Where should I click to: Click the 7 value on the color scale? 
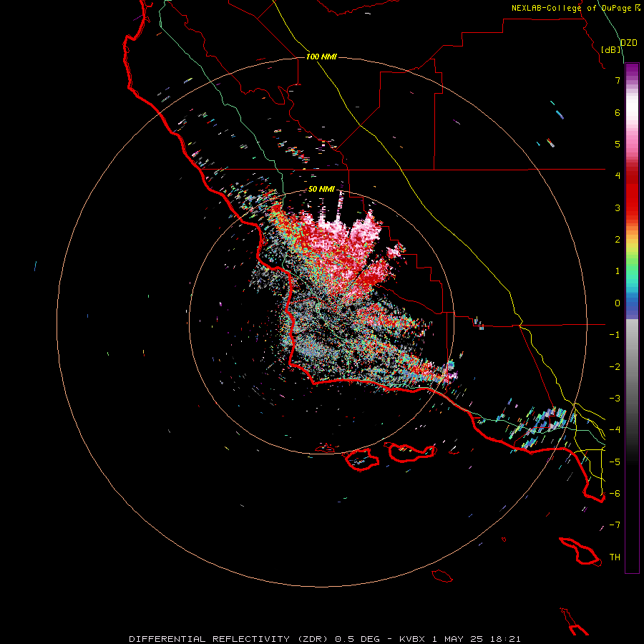tap(618, 80)
